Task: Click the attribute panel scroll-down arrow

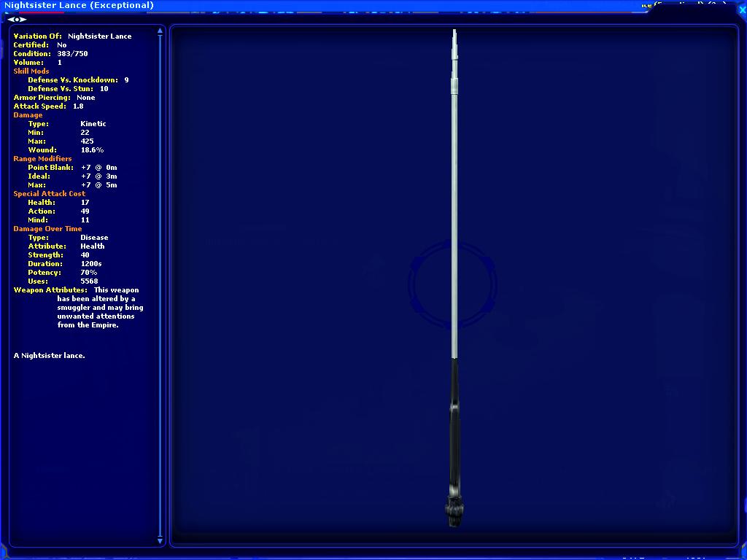Action: [x=160, y=541]
